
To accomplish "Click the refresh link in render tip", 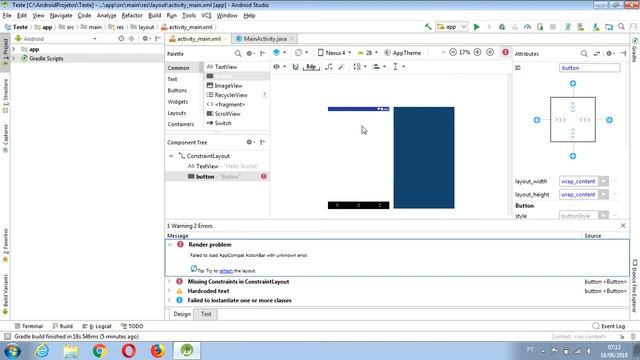I will pos(226,271).
